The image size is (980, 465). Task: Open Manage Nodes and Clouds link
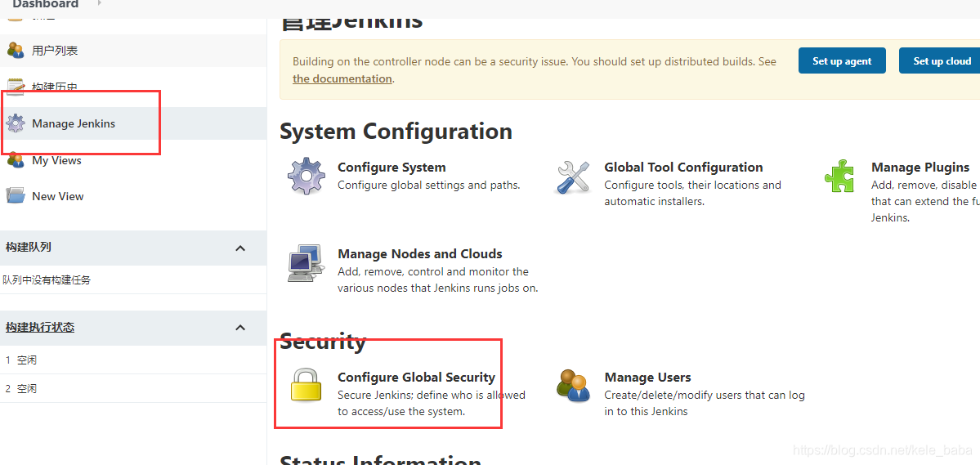point(420,254)
